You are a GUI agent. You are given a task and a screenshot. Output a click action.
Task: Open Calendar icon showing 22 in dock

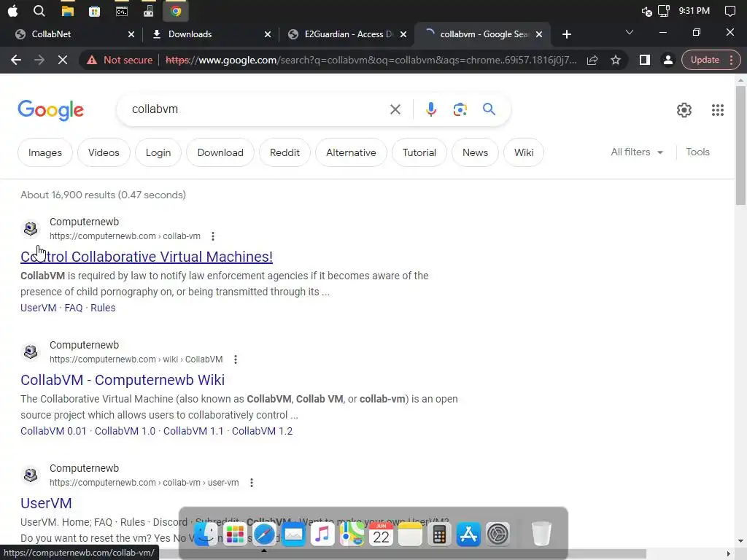[x=381, y=534]
